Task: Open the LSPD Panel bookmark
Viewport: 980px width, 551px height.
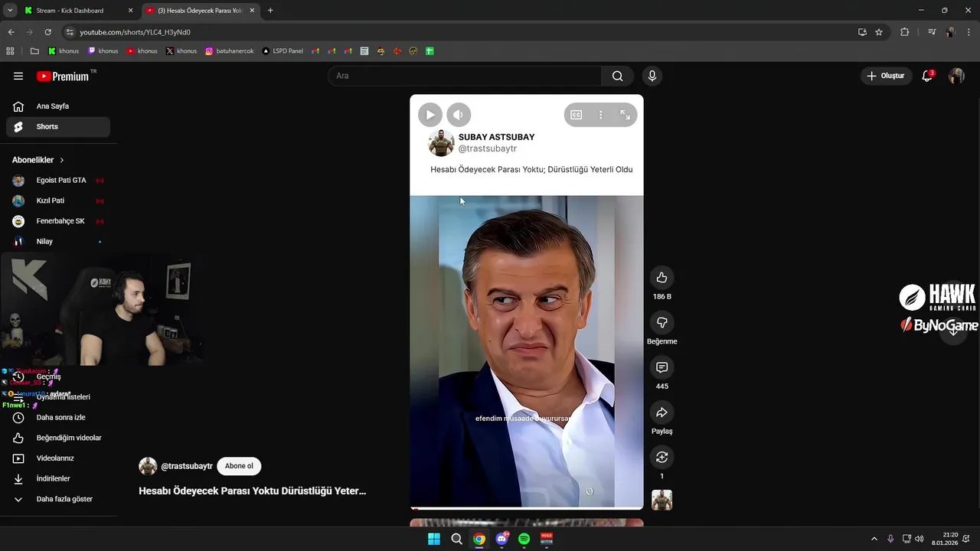Action: click(283, 51)
